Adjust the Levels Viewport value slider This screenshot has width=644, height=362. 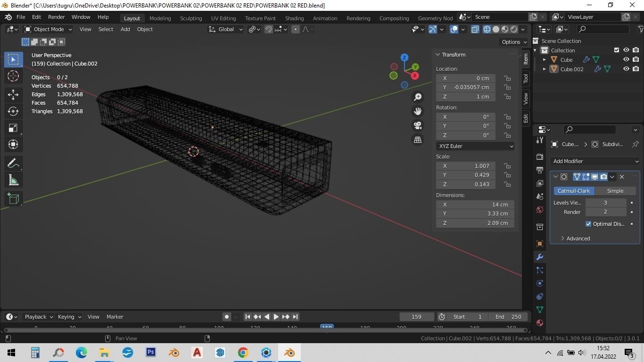tap(606, 203)
